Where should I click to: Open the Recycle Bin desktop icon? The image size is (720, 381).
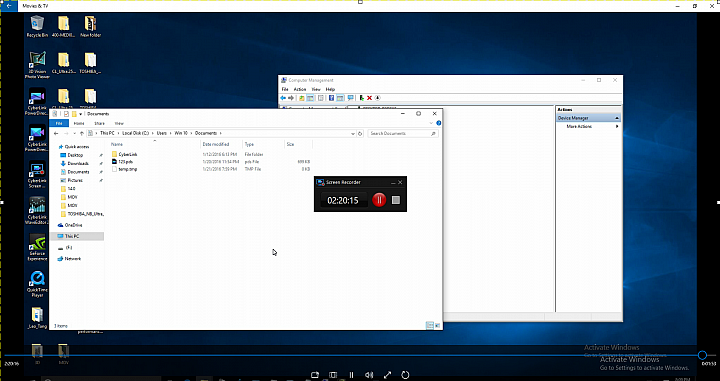click(37, 27)
